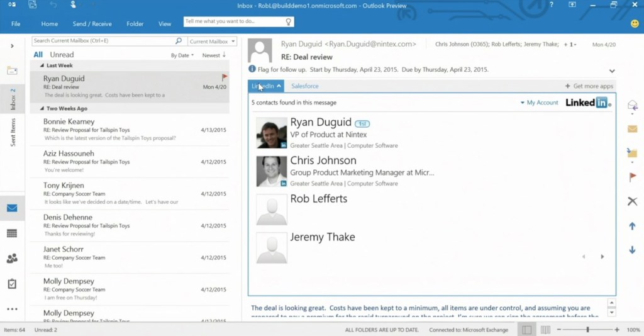Click the Delete X icon on right
Image resolution: width=644 pixels, height=336 pixels.
632,201
